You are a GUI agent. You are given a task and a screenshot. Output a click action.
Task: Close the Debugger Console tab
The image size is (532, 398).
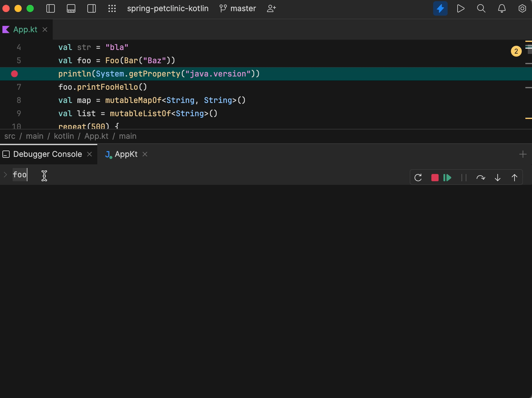[x=89, y=154]
